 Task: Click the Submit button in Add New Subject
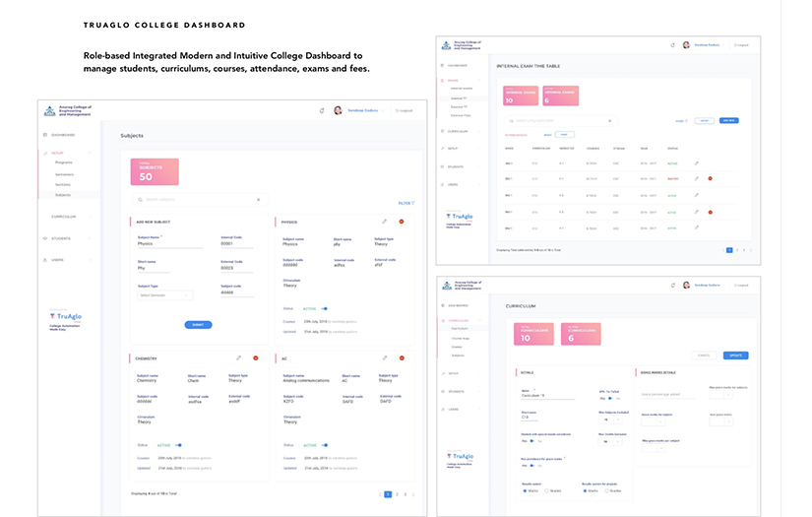pyautogui.click(x=198, y=325)
